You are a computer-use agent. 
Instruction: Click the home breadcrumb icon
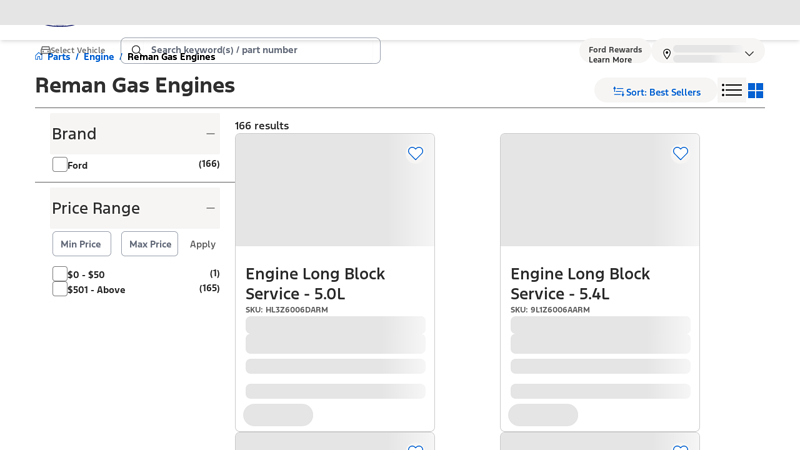[39, 57]
